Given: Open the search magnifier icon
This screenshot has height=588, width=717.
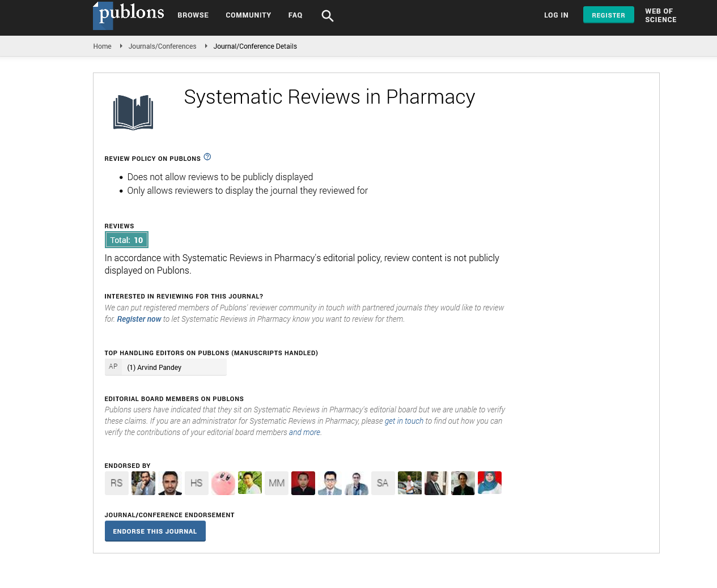Looking at the screenshot, I should click(x=327, y=16).
